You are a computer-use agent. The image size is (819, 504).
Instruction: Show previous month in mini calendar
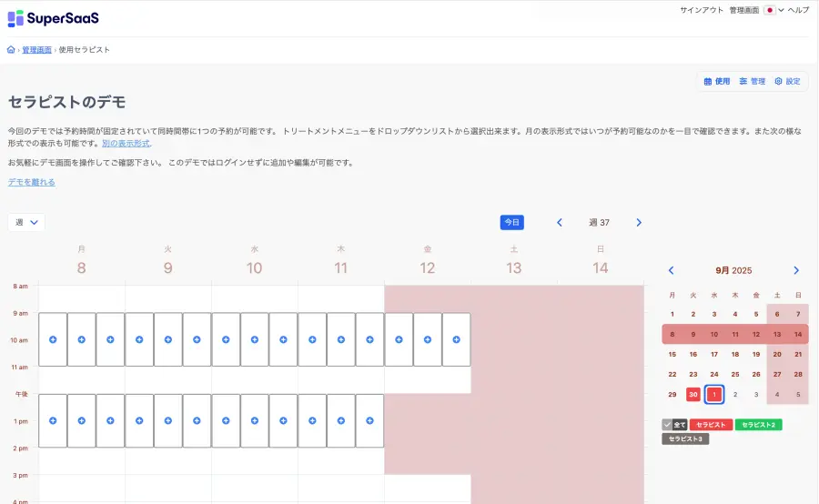[672, 270]
